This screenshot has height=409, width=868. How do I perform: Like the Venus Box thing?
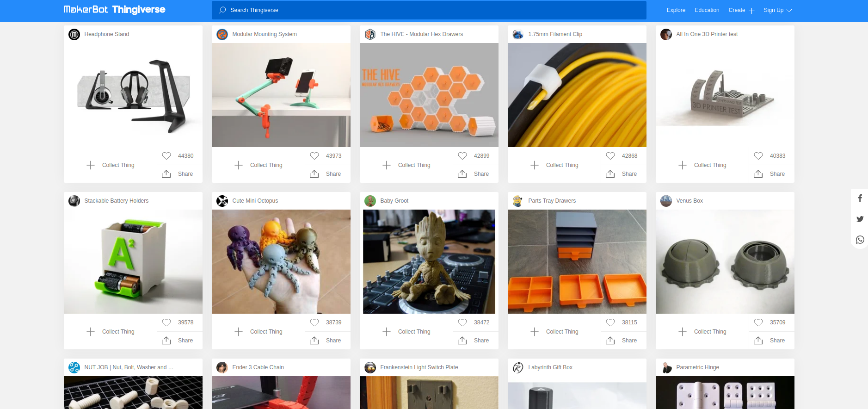758,322
